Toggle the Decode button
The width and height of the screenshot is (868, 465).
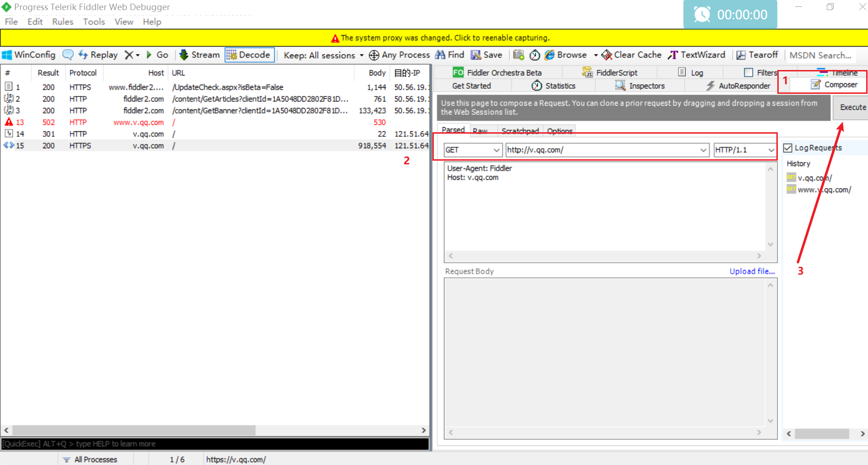click(250, 55)
